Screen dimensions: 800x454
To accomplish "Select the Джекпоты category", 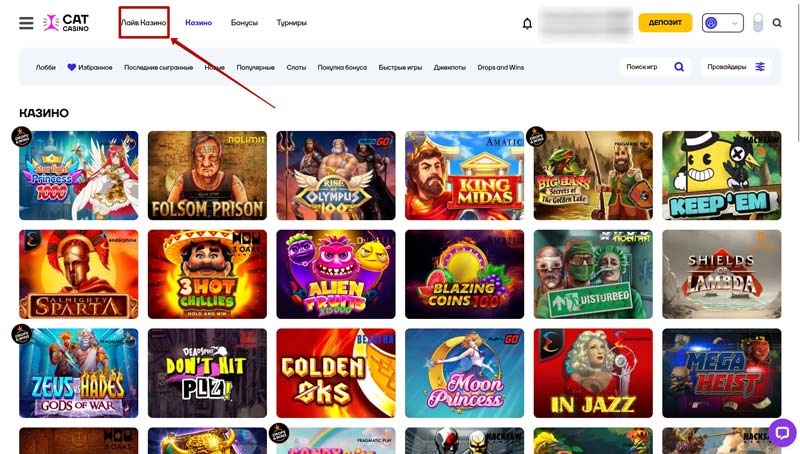I will pyautogui.click(x=450, y=67).
